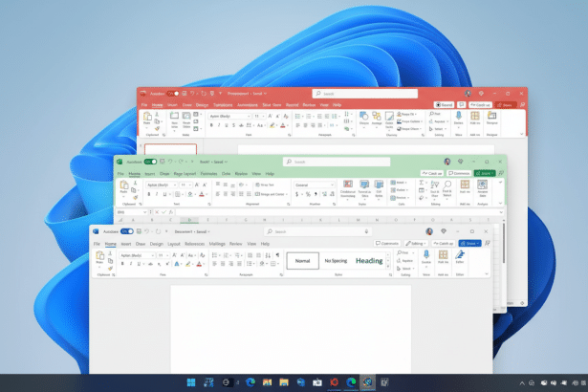The width and height of the screenshot is (588, 392).
Task: Click the font color icon in Word
Action: click(x=199, y=264)
